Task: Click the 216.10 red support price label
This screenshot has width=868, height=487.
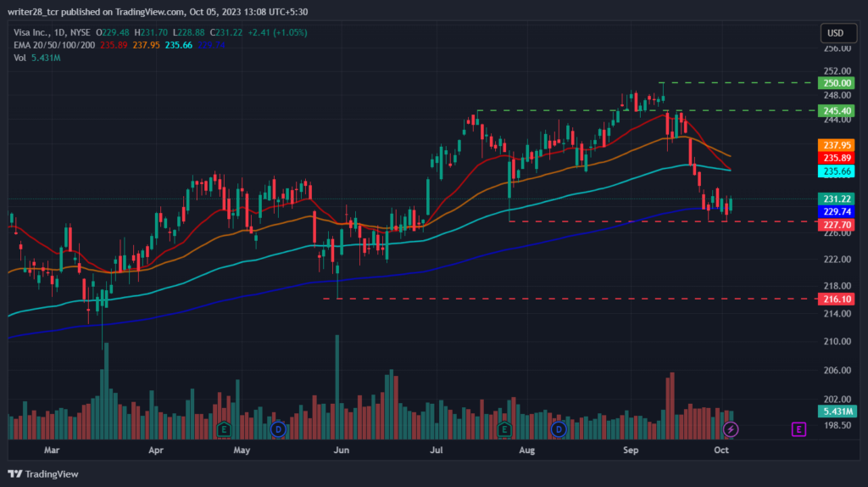Action: 837,299
